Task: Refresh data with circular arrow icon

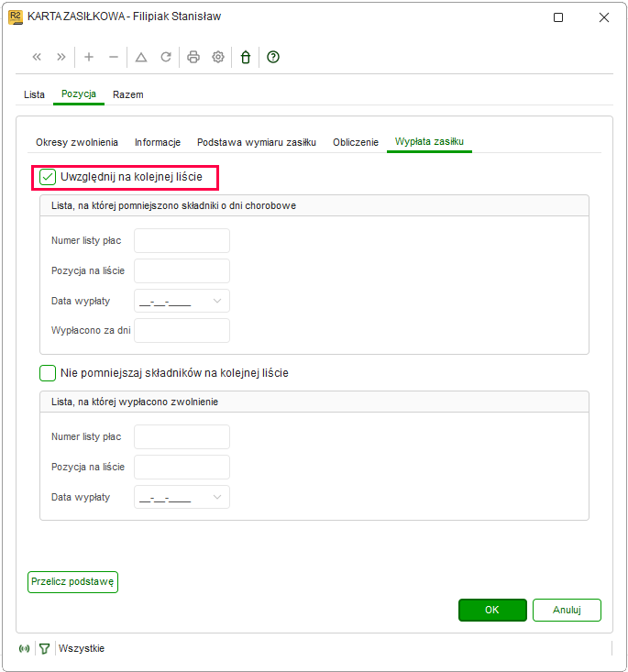Action: tap(166, 57)
